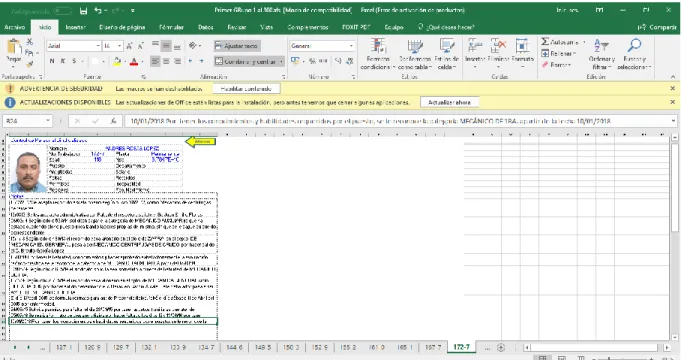Screen dimensions: 681x360
Task: Open the General number format dropdown
Action: coord(351,46)
